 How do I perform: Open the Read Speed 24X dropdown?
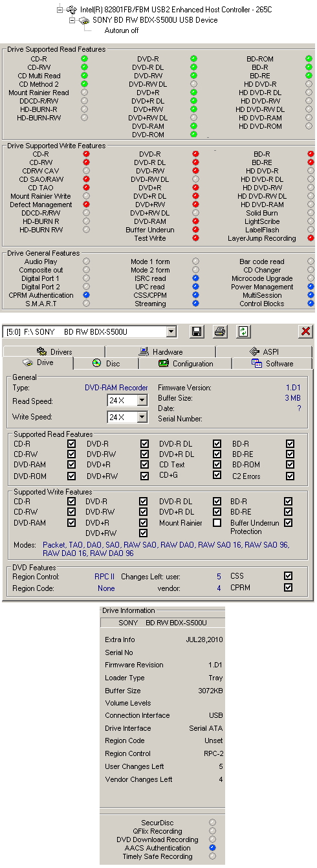point(142,401)
